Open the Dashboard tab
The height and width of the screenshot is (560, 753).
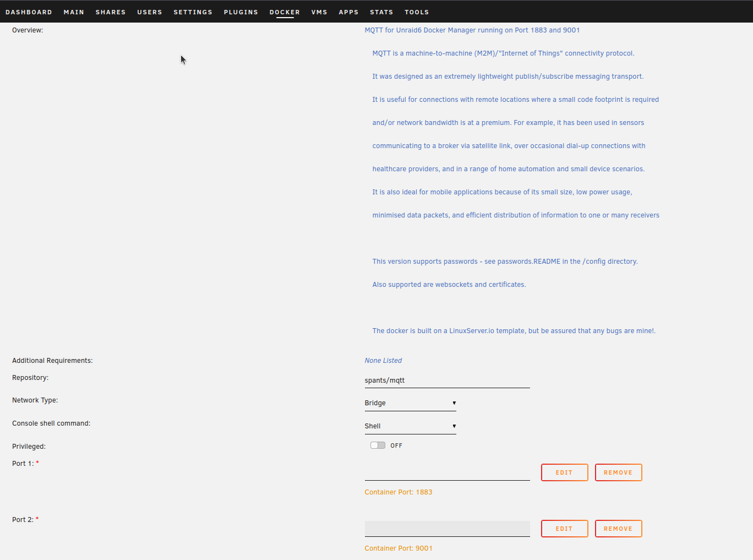point(29,12)
